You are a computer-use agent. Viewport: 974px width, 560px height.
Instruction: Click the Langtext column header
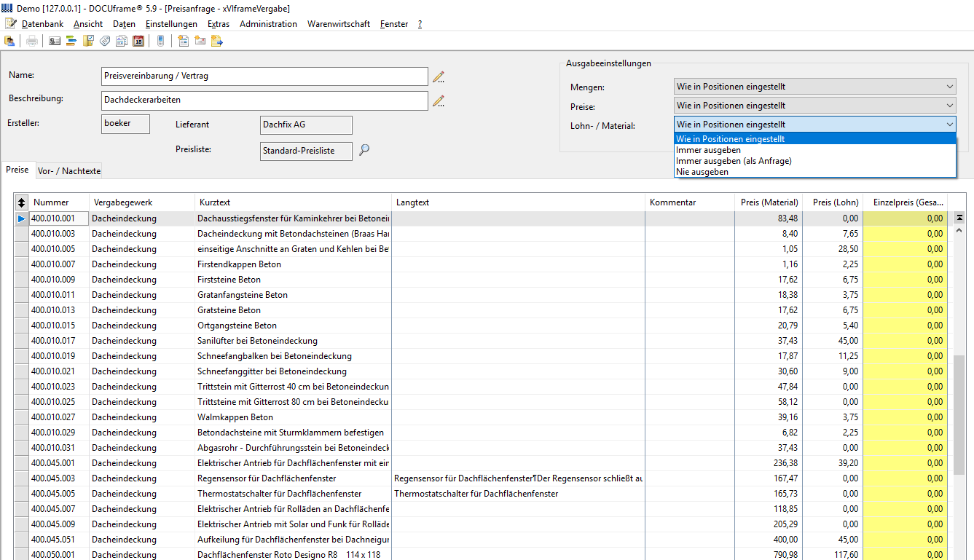(519, 202)
